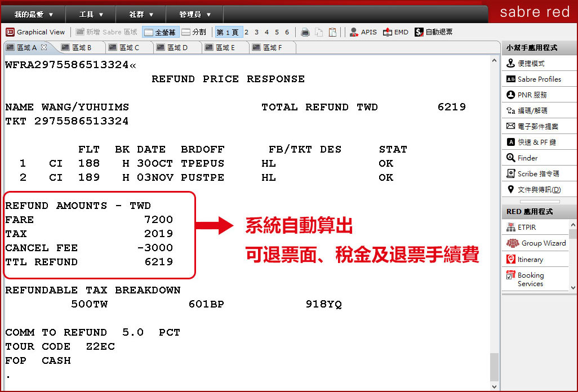Go to page 第 1 頁
Viewport: 578px width, 392px height.
point(229,32)
